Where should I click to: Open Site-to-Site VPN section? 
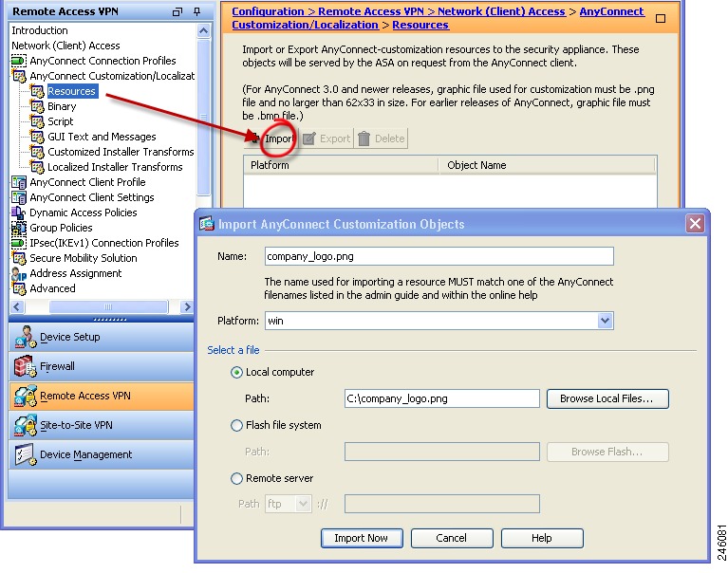point(102,425)
